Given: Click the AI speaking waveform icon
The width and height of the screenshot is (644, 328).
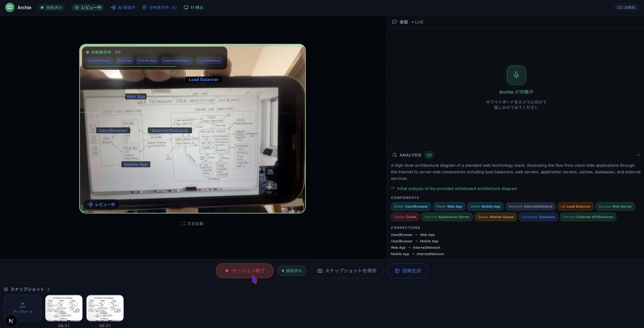Looking at the screenshot, I should tap(113, 8).
